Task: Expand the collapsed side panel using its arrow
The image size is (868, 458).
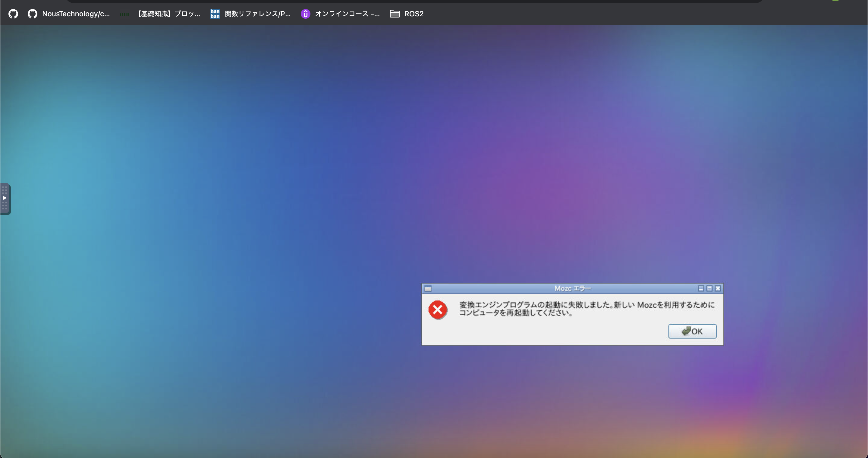Action: point(5,199)
